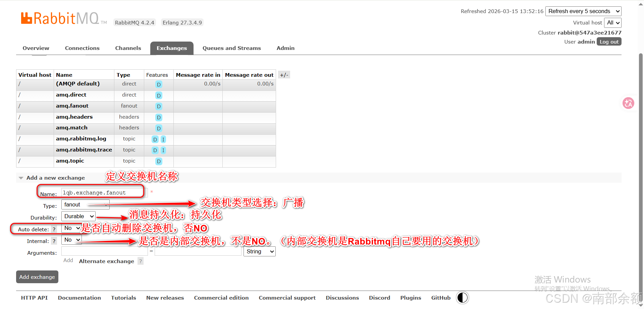Click the I badge for amq.rabbitmq.log
Image resolution: width=644 pixels, height=309 pixels.
(x=163, y=139)
